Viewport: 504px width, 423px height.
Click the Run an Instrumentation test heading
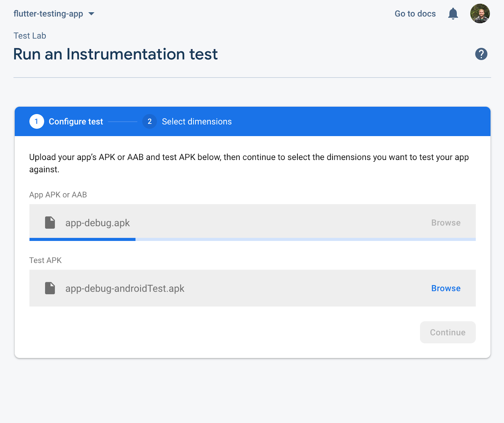(115, 54)
